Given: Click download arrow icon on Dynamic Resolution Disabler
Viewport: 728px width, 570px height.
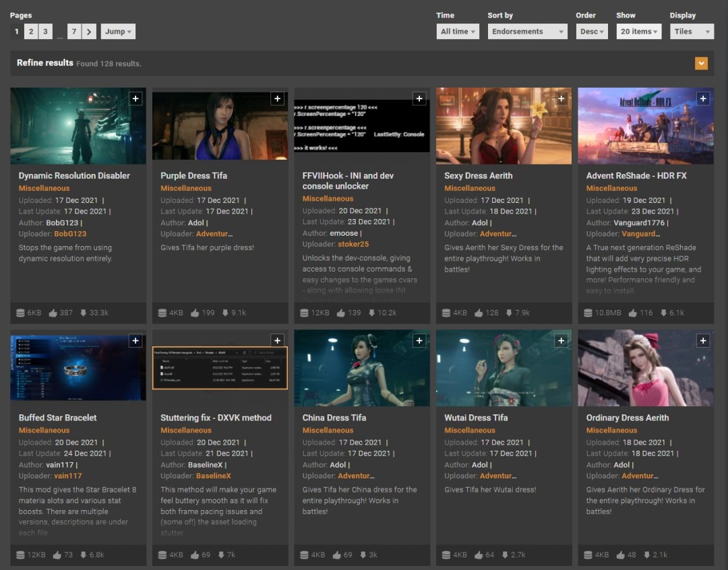Looking at the screenshot, I should click(84, 313).
